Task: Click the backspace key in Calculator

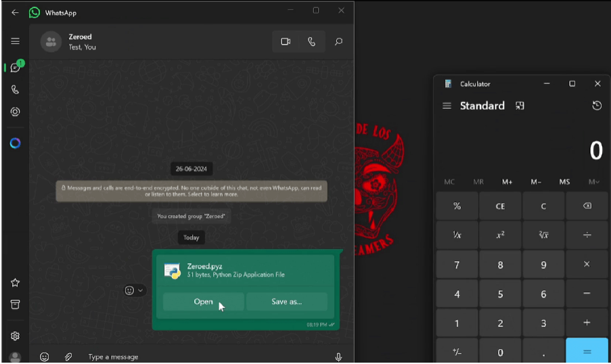Action: (x=587, y=206)
